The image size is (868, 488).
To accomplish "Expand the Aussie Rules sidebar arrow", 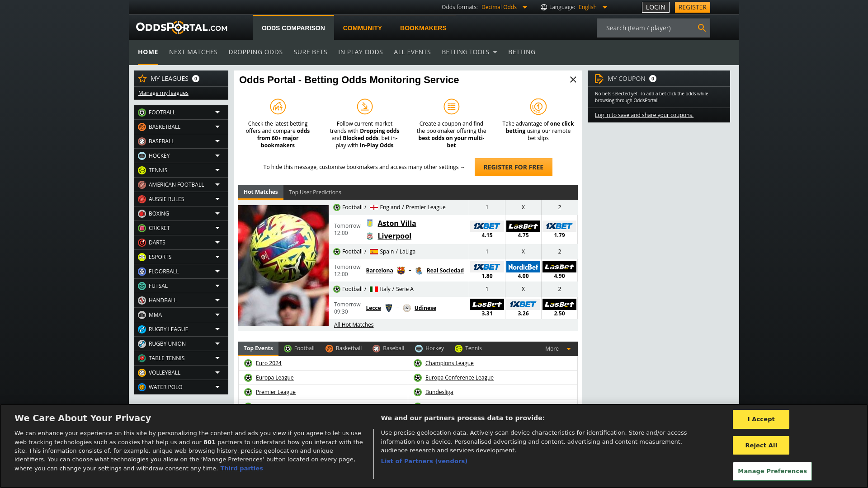I will click(x=217, y=199).
